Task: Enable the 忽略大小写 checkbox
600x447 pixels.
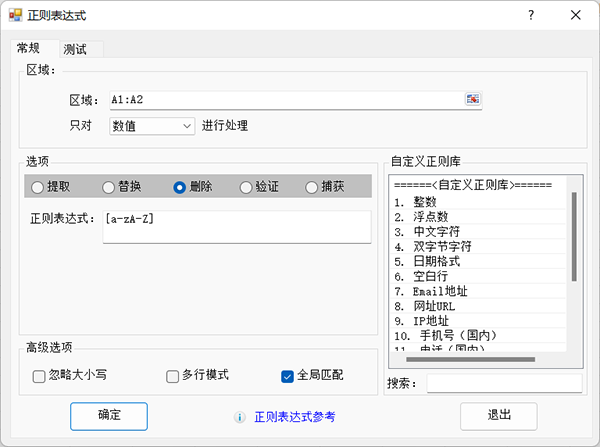Action: [x=70, y=375]
